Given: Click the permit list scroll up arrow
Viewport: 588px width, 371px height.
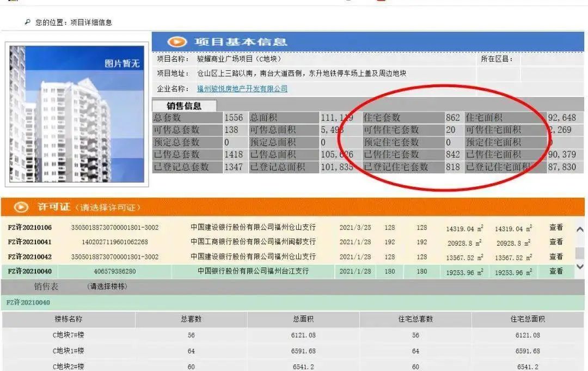Looking at the screenshot, I should (x=580, y=229).
